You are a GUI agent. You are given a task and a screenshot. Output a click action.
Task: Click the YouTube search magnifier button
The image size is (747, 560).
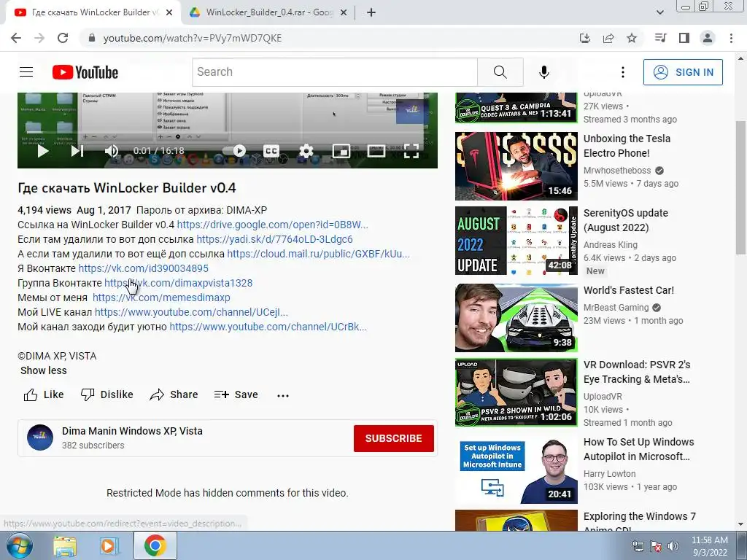(x=500, y=72)
